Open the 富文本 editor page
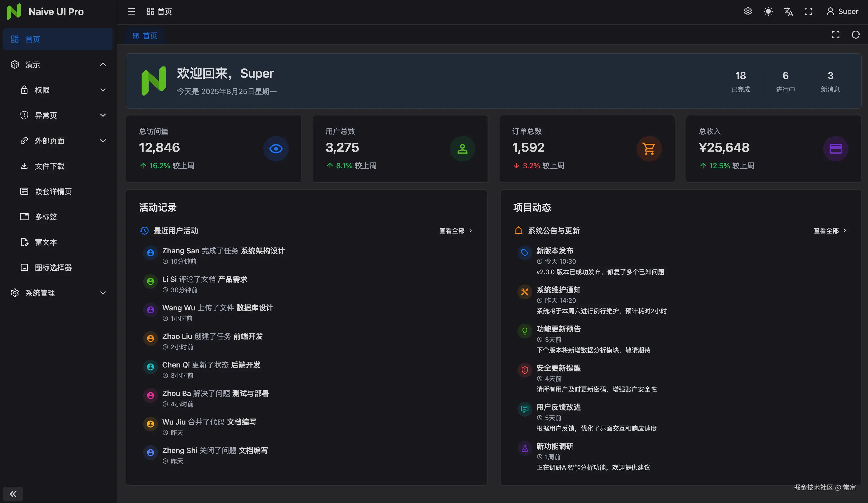 point(46,242)
